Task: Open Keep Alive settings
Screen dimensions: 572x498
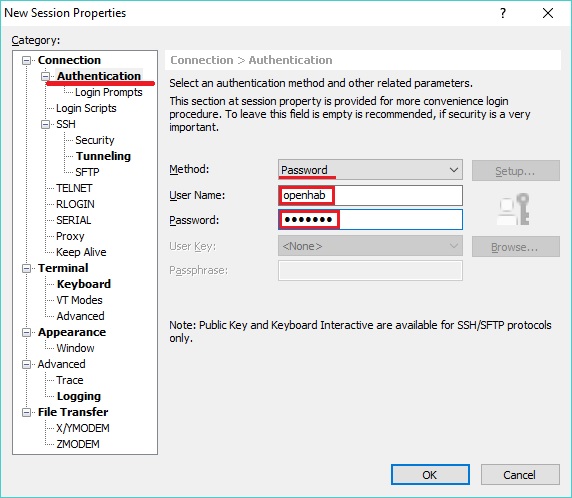Action: 81,252
